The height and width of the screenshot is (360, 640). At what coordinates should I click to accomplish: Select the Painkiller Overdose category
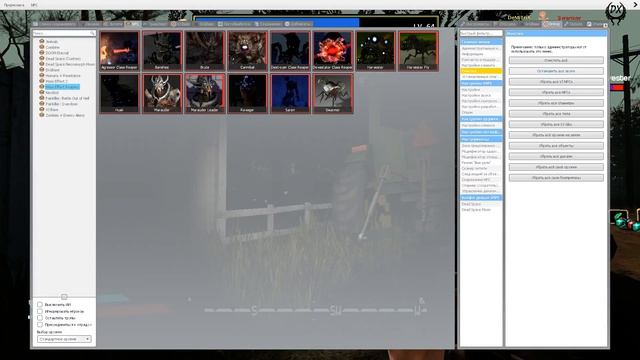[61, 104]
